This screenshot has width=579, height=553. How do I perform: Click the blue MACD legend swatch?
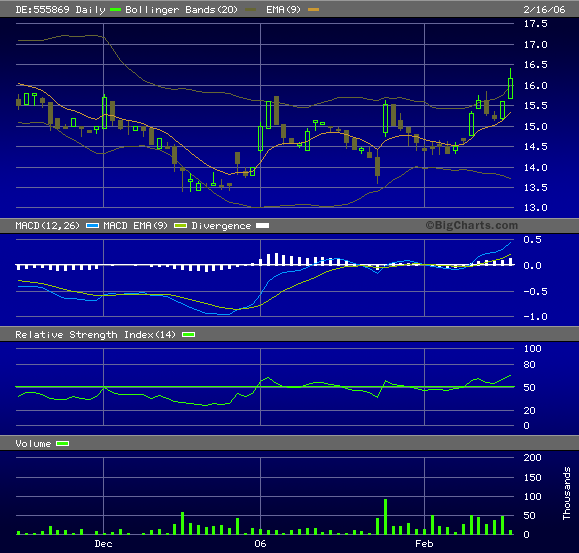(92, 226)
